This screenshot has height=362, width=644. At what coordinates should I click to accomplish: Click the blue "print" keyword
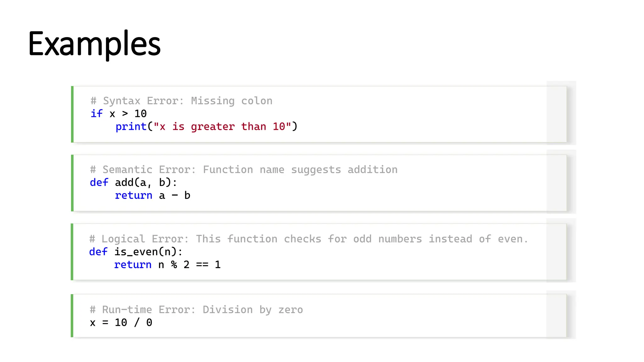pos(131,126)
